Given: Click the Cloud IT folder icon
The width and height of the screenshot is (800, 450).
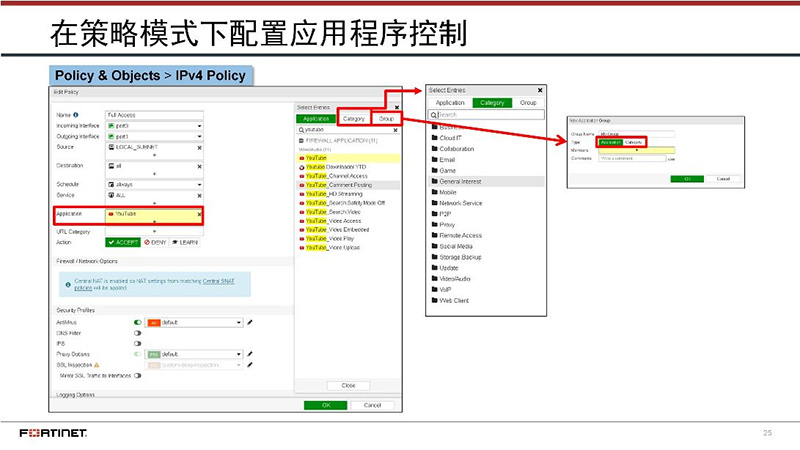Looking at the screenshot, I should [435, 138].
